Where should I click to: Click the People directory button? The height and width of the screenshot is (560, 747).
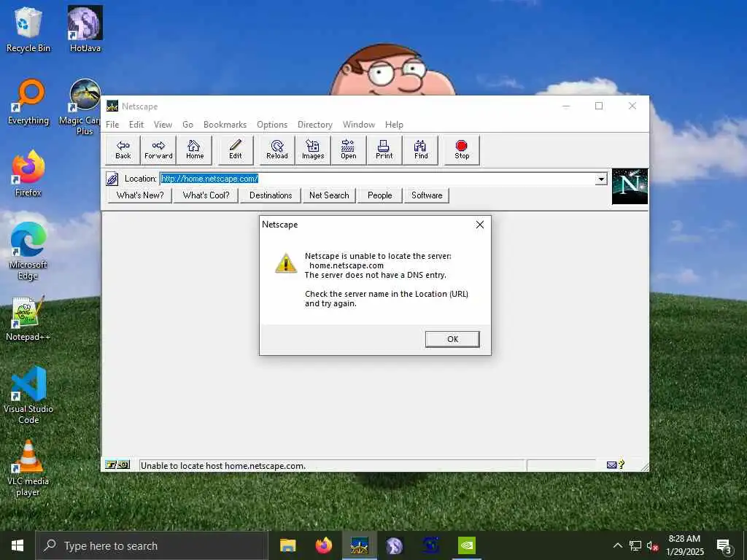[x=379, y=195]
